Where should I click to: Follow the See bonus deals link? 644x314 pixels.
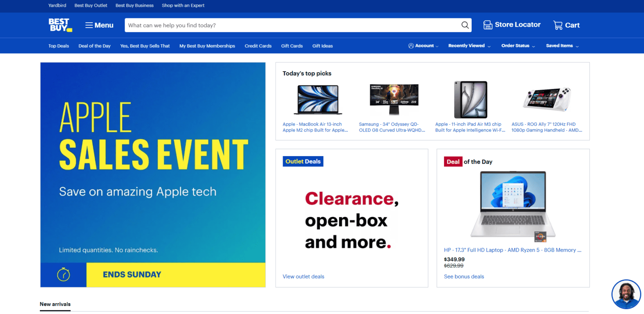tap(464, 277)
